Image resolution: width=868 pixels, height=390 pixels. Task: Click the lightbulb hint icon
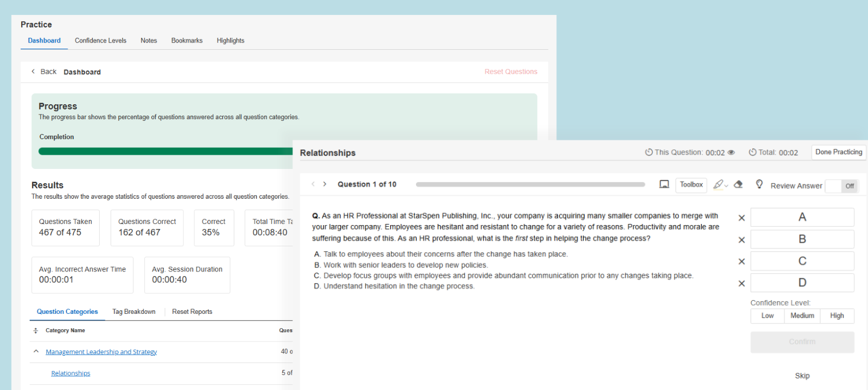[759, 184]
